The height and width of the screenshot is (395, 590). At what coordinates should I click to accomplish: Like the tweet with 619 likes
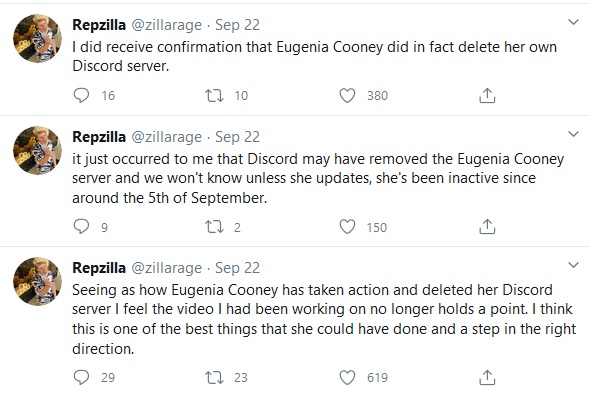(x=347, y=377)
